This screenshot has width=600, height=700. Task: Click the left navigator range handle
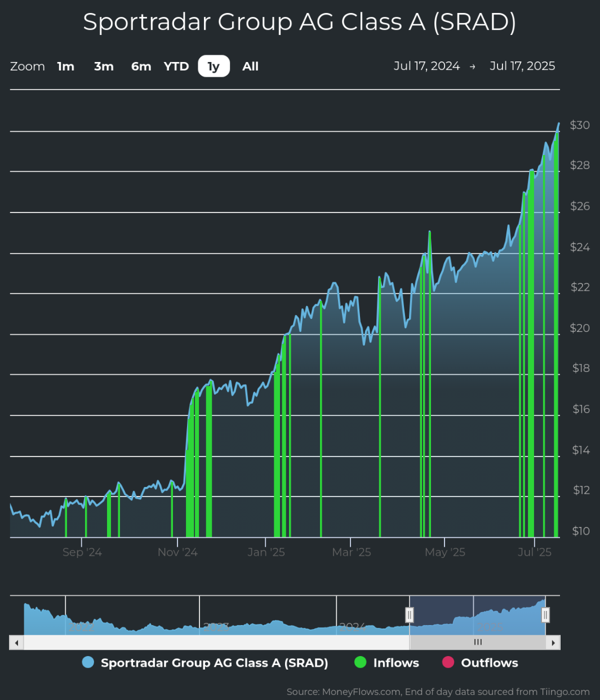[410, 615]
